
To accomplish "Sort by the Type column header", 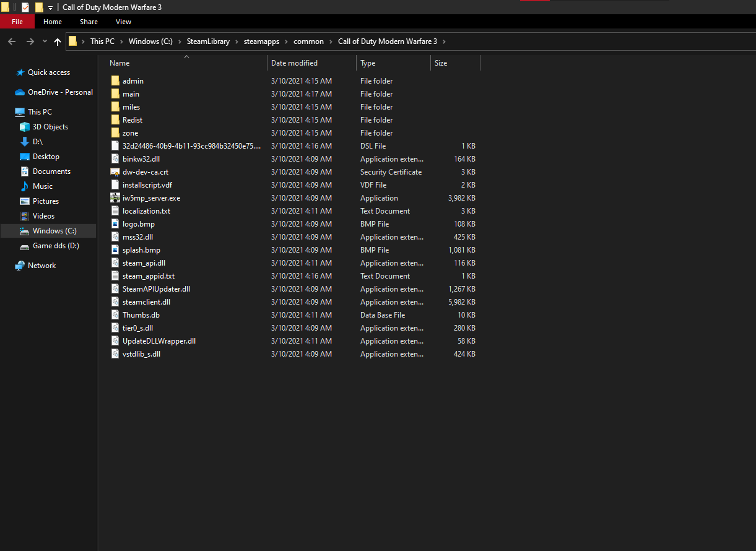I will tap(394, 63).
